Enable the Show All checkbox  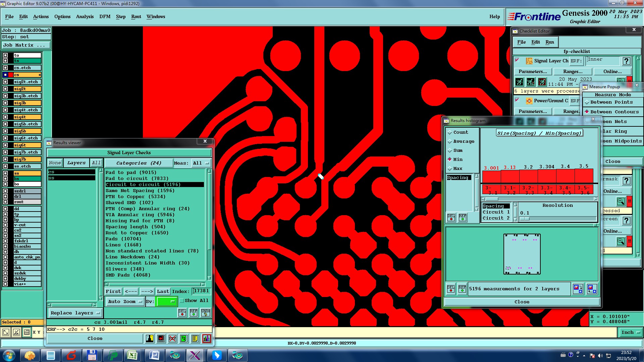pyautogui.click(x=182, y=301)
